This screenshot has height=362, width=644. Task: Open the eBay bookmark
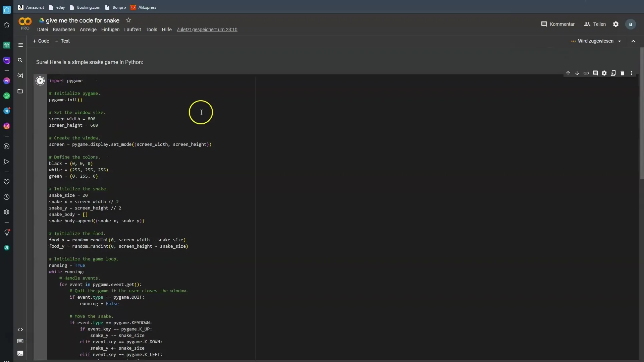(57, 7)
